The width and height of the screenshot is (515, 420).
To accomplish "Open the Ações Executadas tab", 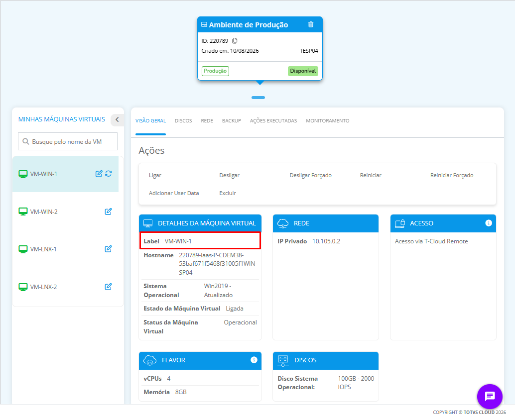I will [x=273, y=121].
